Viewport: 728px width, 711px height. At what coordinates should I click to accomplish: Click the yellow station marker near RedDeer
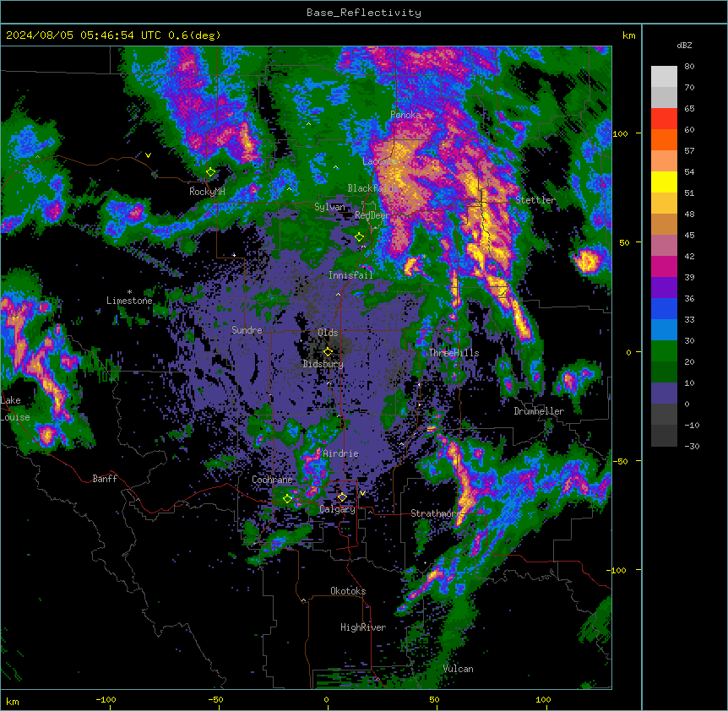pos(359,237)
